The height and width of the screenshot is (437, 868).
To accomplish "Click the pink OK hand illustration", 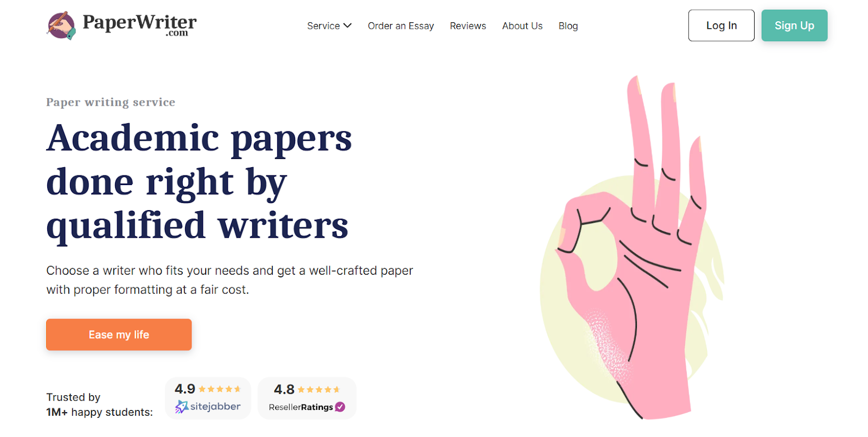I will [x=633, y=248].
